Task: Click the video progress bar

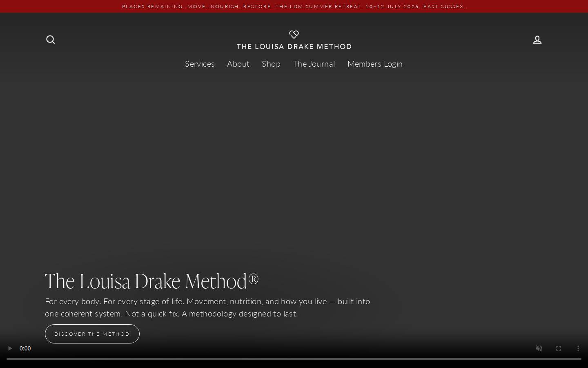Action: tap(294, 359)
